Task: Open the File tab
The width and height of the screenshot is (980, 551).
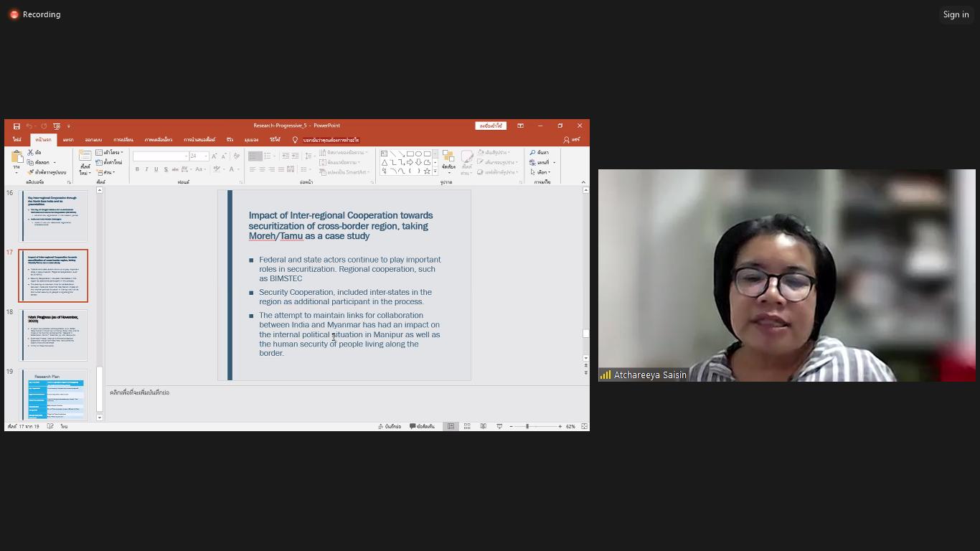Action: click(17, 140)
